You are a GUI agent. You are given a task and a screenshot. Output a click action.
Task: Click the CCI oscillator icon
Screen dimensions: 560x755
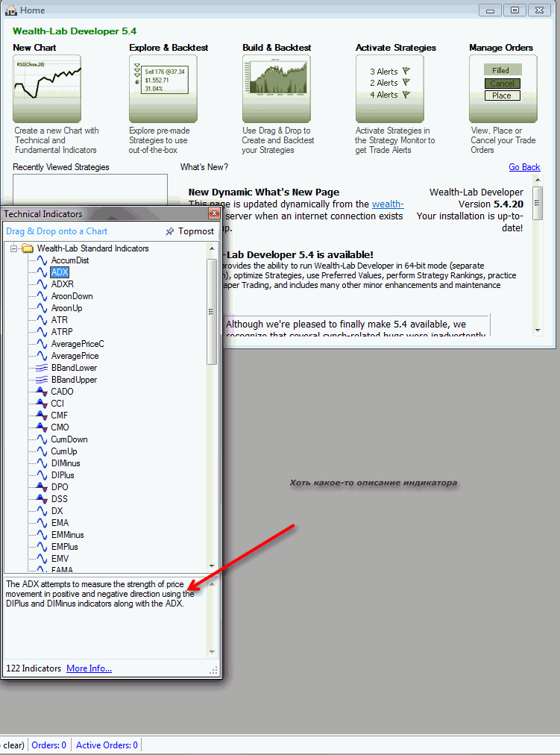42,404
